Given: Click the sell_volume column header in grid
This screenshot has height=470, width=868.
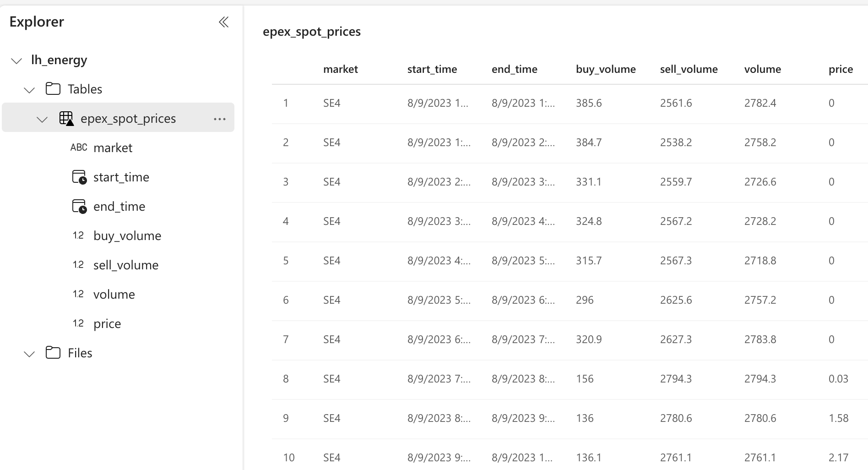Looking at the screenshot, I should pos(689,69).
